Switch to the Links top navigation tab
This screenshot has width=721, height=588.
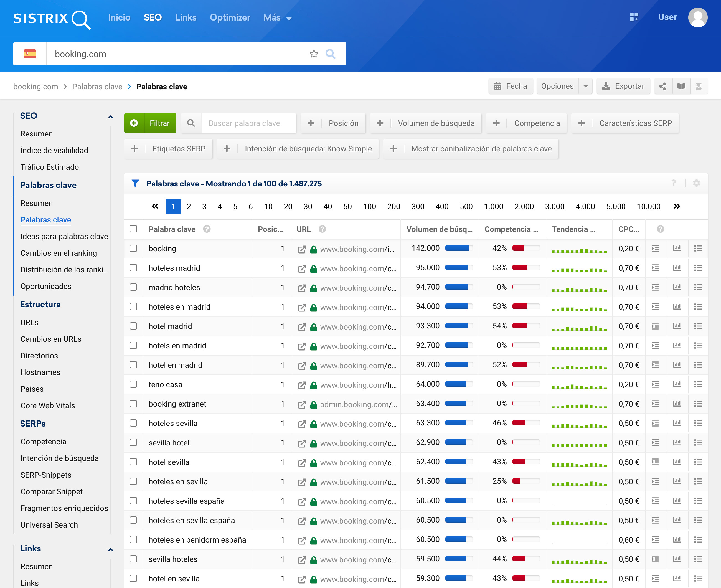[x=186, y=18]
